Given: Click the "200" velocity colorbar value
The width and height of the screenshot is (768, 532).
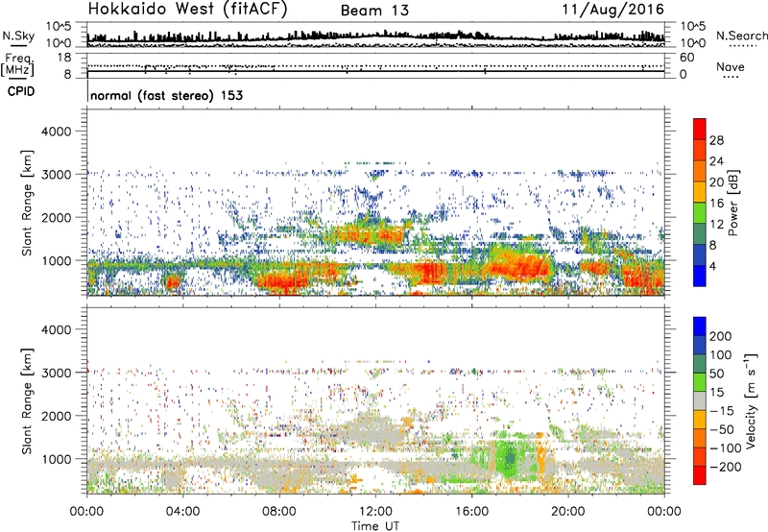Looking at the screenshot, I should pos(721,336).
